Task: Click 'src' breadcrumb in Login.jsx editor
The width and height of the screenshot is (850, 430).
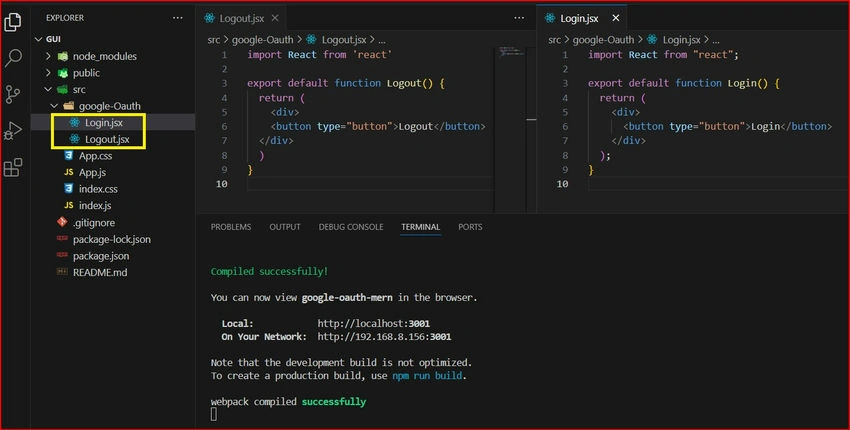Action: point(555,40)
